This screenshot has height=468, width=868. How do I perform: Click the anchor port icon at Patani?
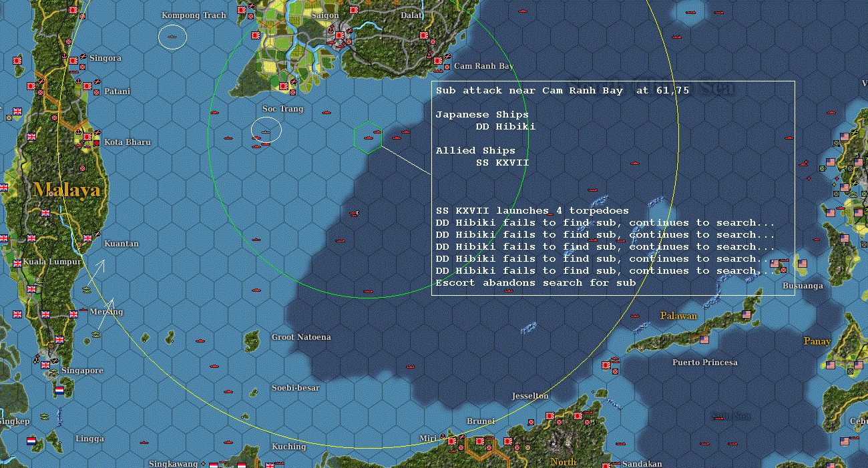click(x=78, y=83)
